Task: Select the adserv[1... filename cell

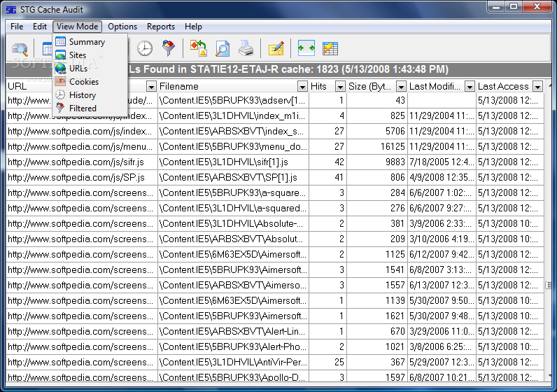Action: coord(233,100)
